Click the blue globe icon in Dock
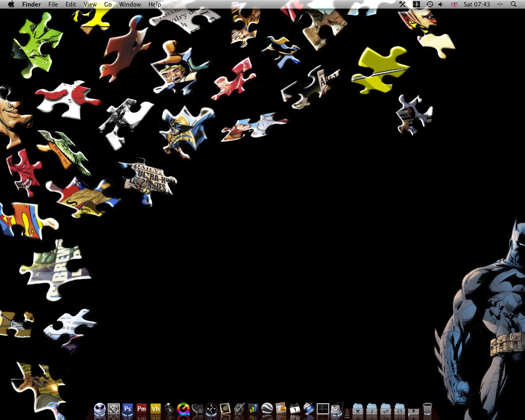This screenshot has width=525, height=420. pyautogui.click(x=309, y=409)
